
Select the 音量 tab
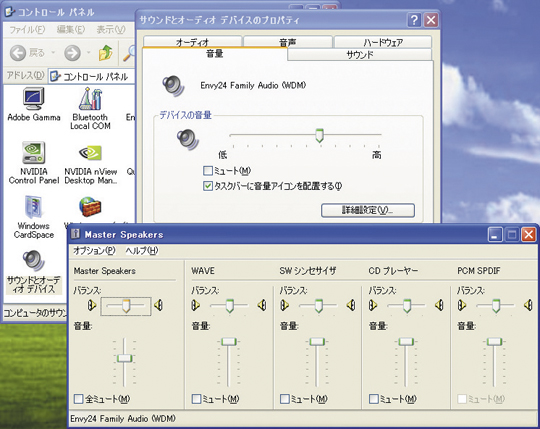(215, 54)
